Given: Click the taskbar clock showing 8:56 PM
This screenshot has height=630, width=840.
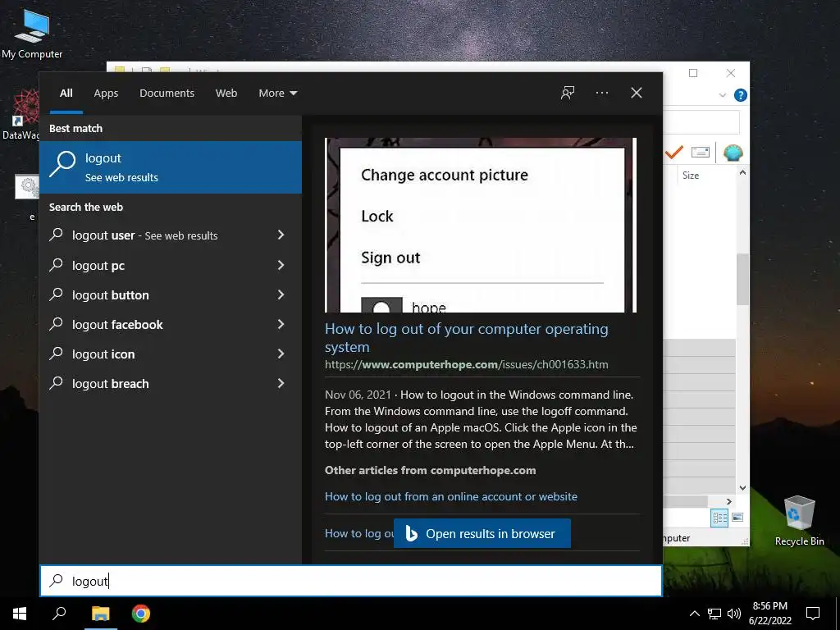Looking at the screenshot, I should click(769, 614).
